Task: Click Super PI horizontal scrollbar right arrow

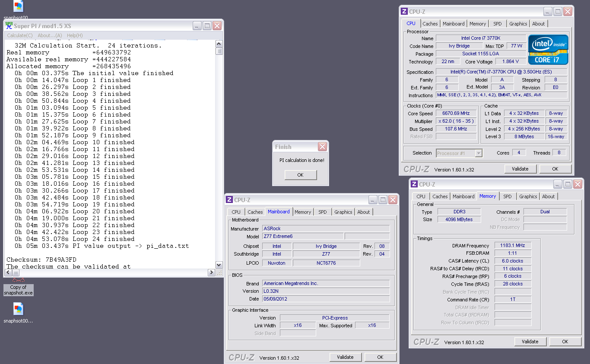Action: [211, 272]
